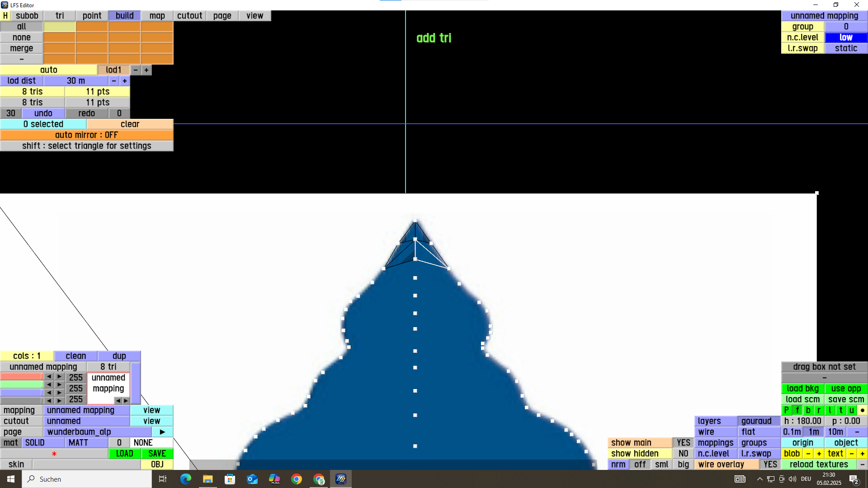The width and height of the screenshot is (868, 488).
Task: Open Google Chrome from the taskbar
Action: (x=297, y=479)
